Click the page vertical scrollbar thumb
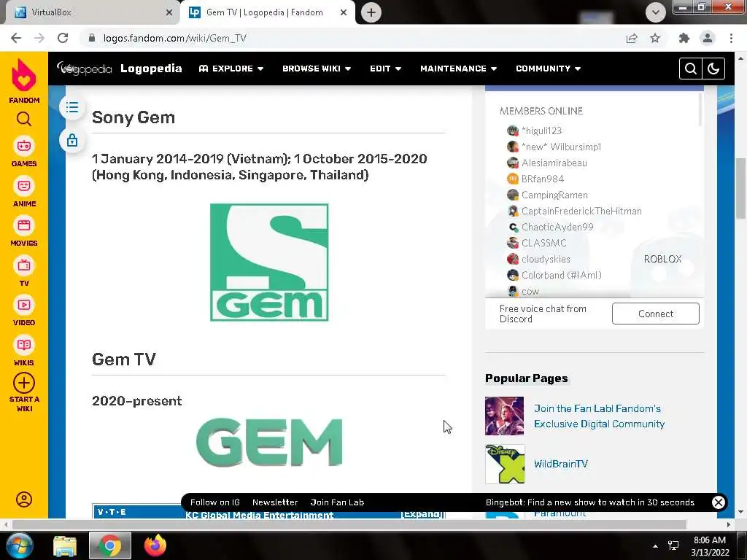747x560 pixels. tap(740, 188)
